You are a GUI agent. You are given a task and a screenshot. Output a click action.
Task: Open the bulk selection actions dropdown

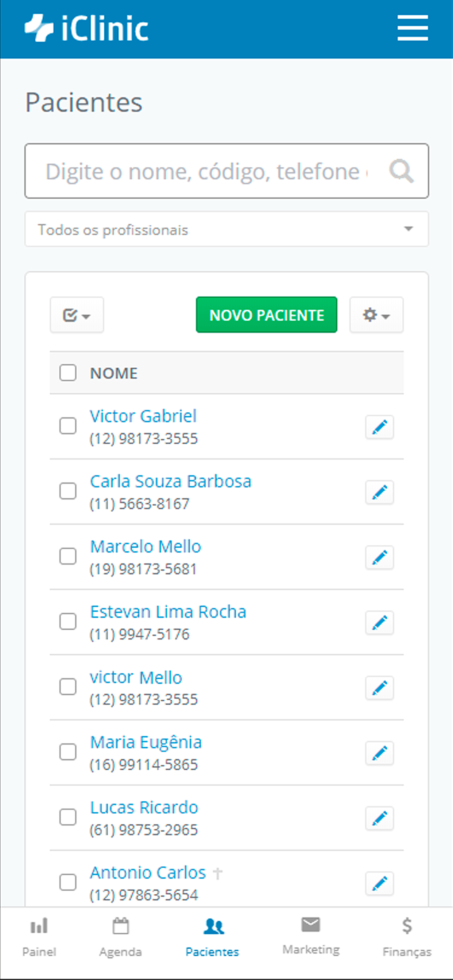tap(77, 315)
